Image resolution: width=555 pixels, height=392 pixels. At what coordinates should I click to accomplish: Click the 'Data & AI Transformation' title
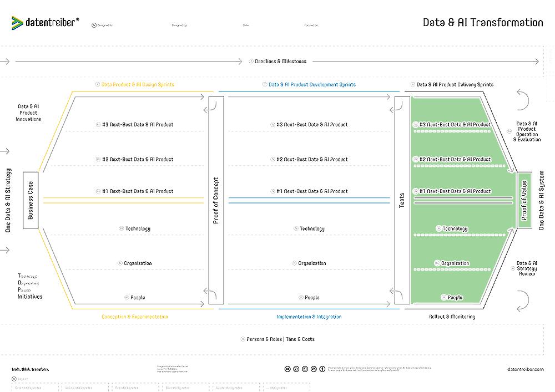click(x=483, y=23)
